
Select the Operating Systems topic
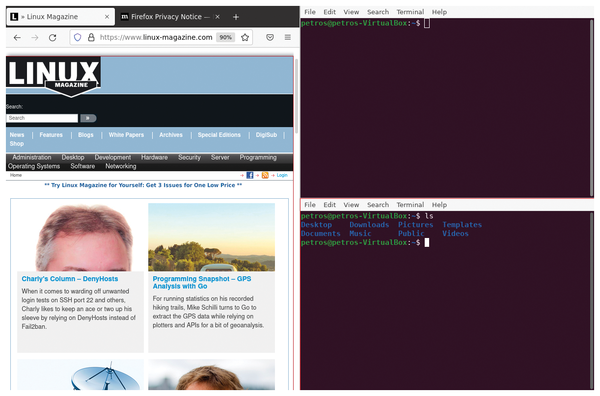[34, 166]
